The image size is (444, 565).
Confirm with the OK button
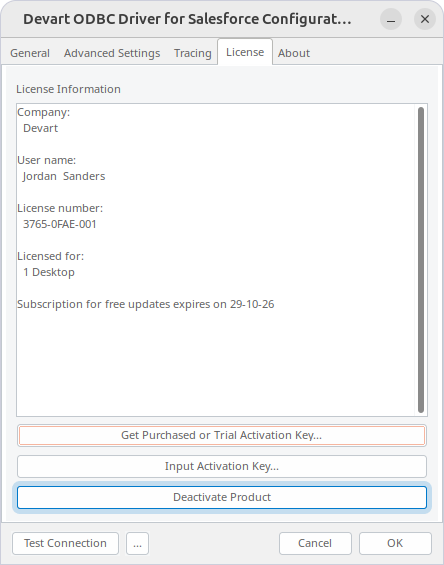(395, 543)
